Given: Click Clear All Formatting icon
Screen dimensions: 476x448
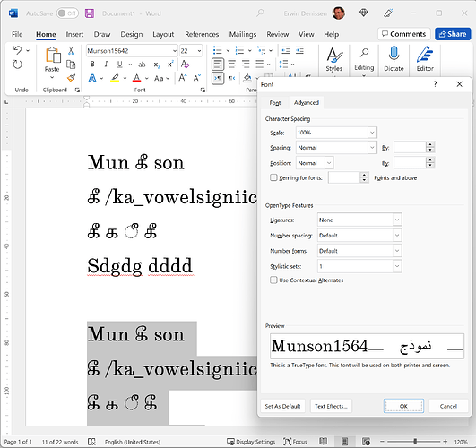Looking at the screenshot, I should pos(185,64).
